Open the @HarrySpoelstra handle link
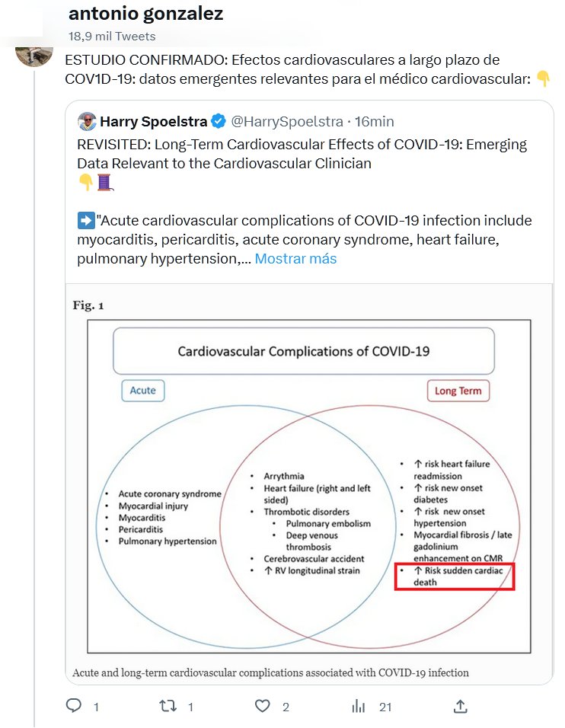Screen dimensions: 565x728 coord(285,121)
